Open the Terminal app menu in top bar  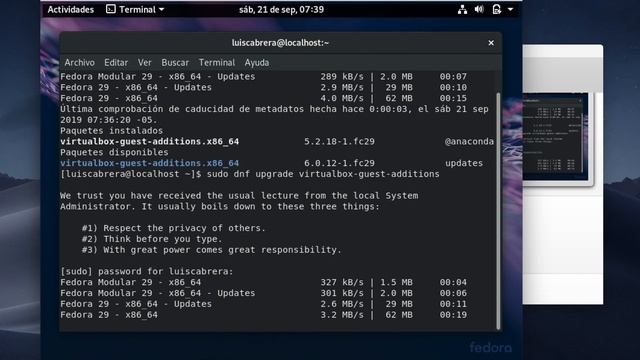click(135, 9)
